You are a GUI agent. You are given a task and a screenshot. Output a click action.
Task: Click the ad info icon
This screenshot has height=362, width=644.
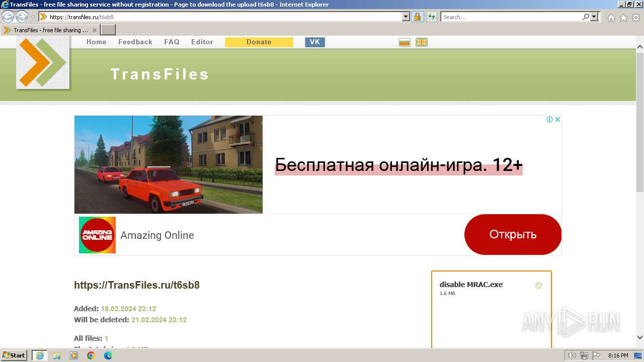[549, 120]
